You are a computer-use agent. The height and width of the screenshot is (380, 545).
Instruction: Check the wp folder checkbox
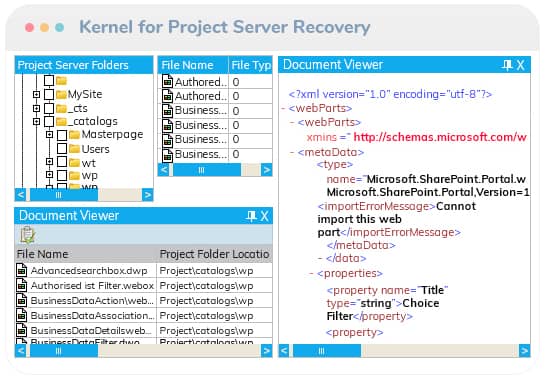coord(62,175)
